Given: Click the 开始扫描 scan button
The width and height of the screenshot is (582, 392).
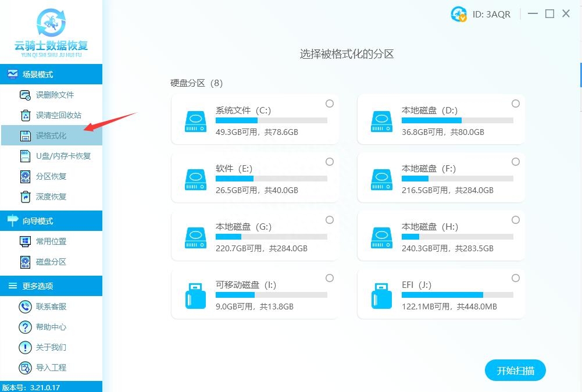Looking at the screenshot, I should (515, 370).
